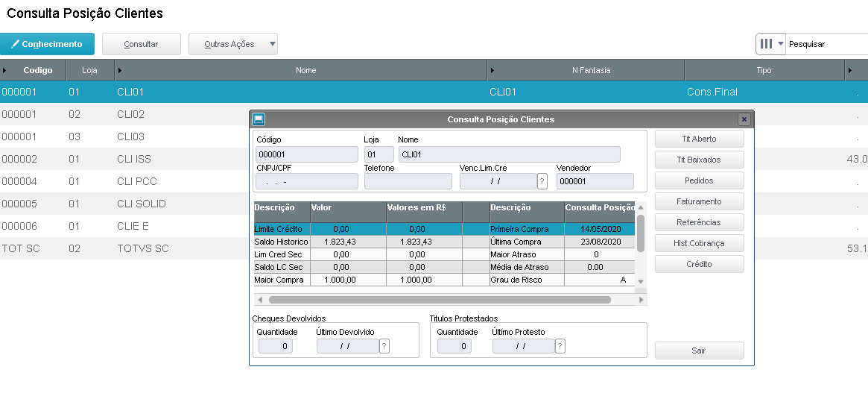This screenshot has width=868, height=399.
Task: Click the Última Compra date 23/08/2020
Action: (x=600, y=242)
